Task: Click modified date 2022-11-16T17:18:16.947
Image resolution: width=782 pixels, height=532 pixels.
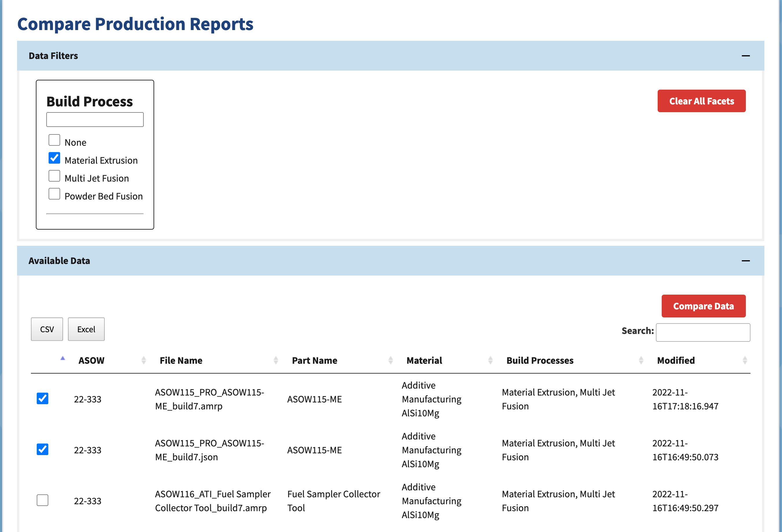Action: pos(685,399)
